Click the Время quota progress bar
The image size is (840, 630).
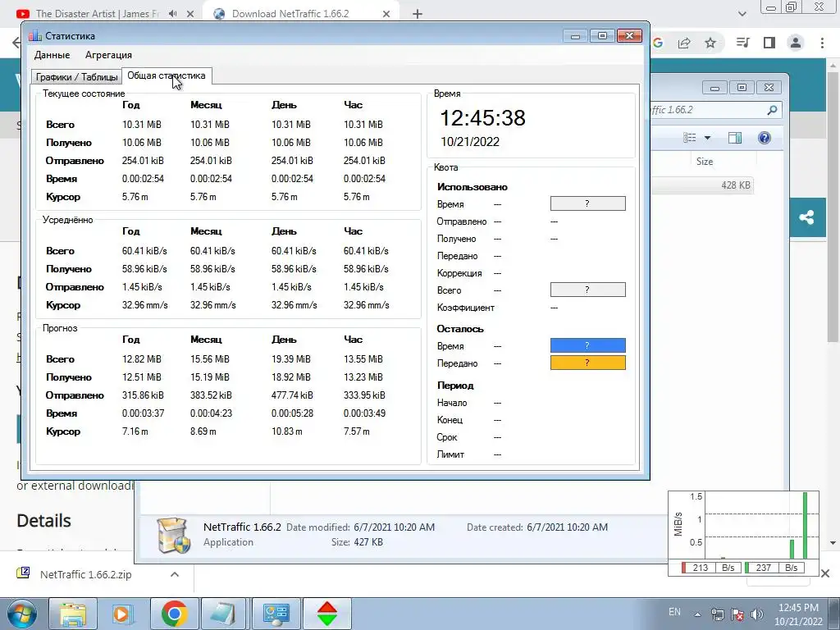(x=587, y=203)
